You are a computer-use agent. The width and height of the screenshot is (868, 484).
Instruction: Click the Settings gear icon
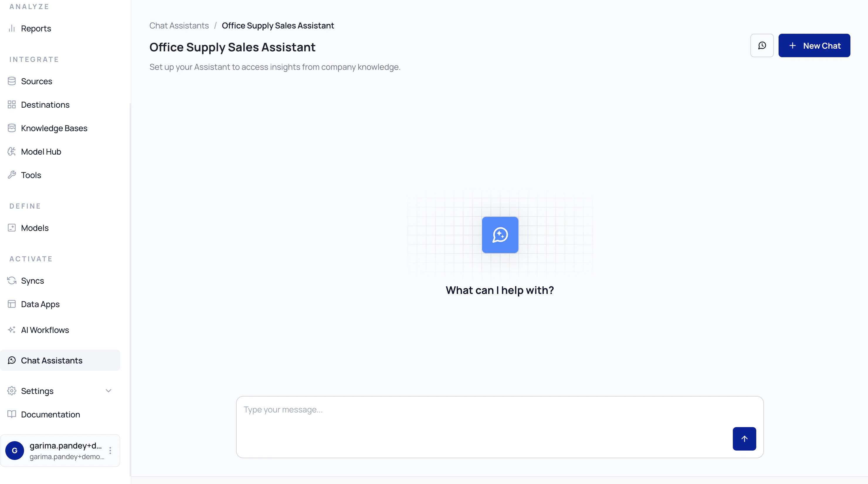[x=12, y=391]
